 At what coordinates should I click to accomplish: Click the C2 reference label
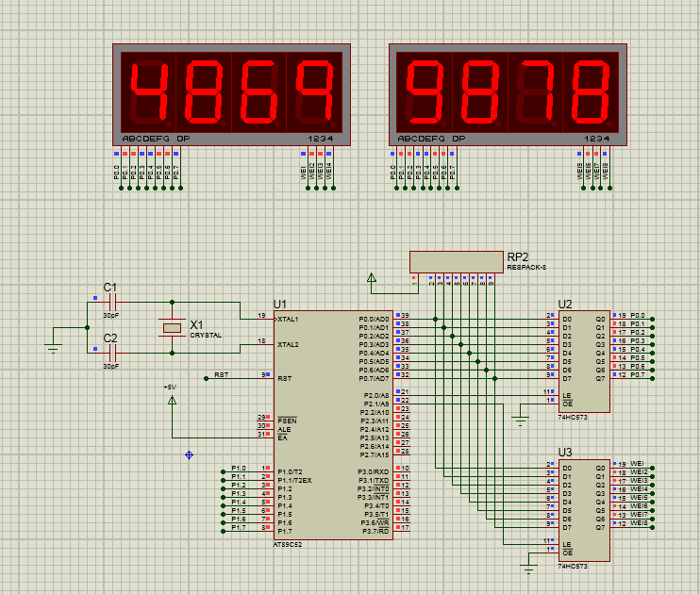(x=109, y=338)
